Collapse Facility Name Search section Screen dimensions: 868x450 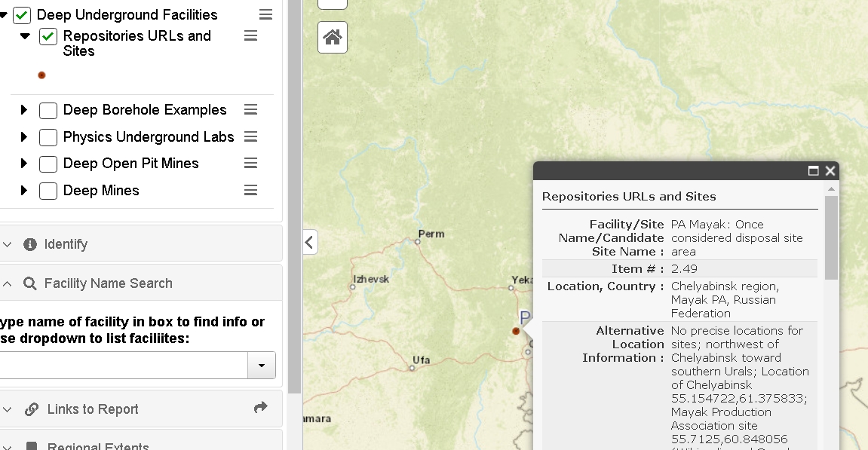(x=8, y=284)
